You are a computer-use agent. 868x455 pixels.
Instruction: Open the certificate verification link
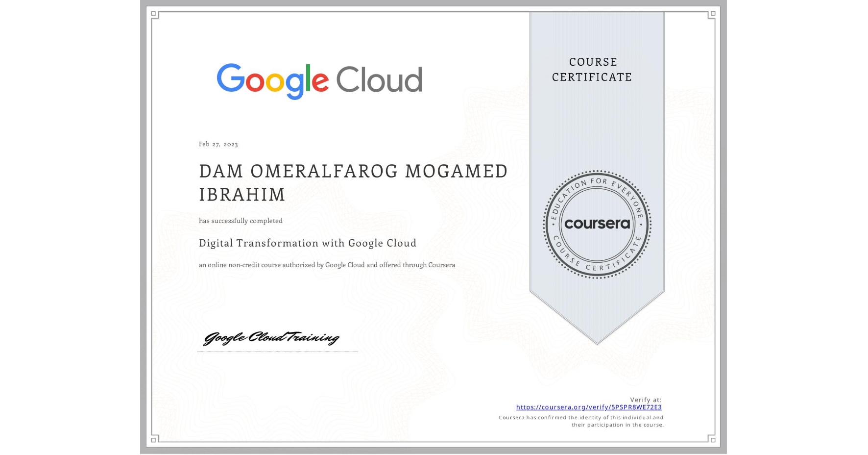click(588, 407)
